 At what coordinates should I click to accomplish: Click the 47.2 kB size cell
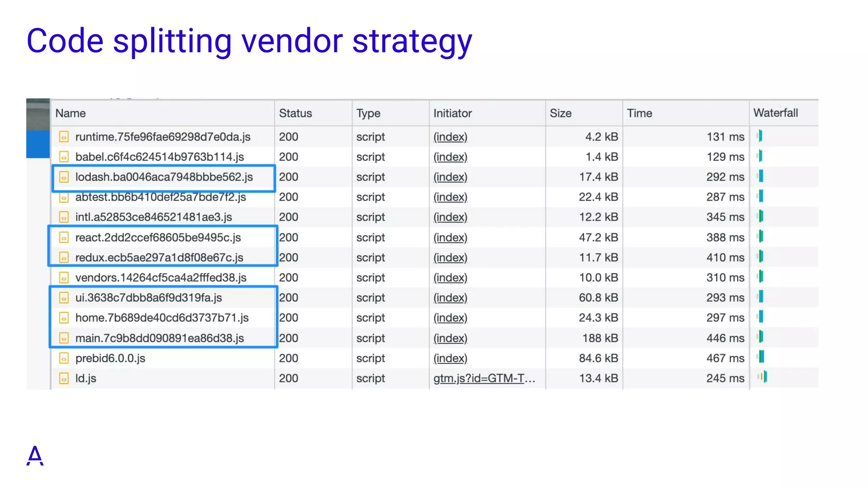(598, 238)
